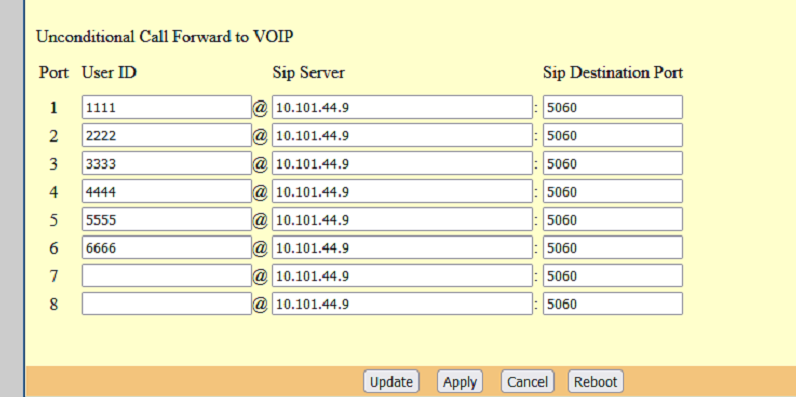
Task: Edit the Sip Server field for port 1
Action: (x=402, y=107)
